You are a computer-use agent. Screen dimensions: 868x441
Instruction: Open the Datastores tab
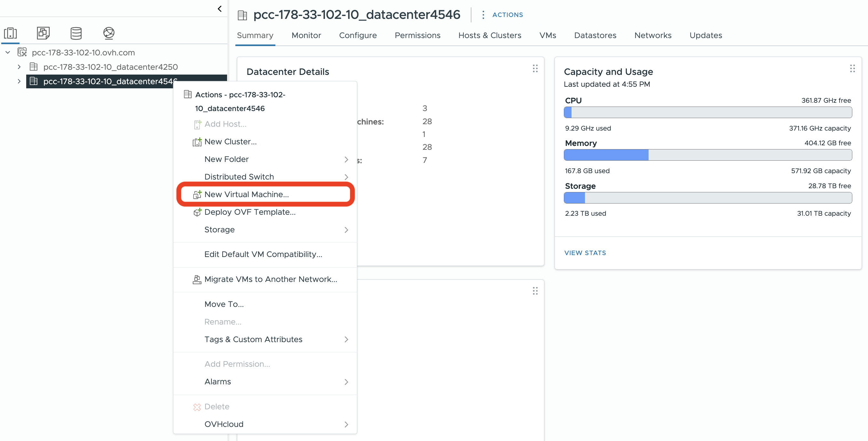pos(595,36)
